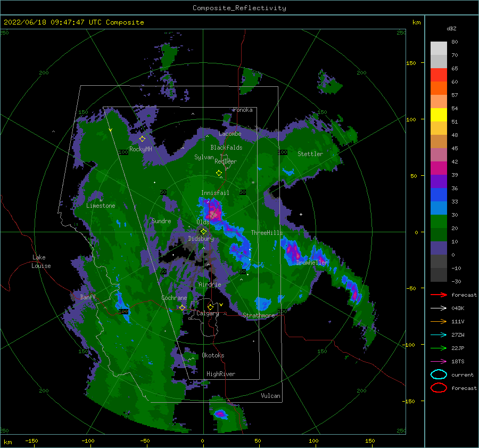Click the yellow diamond marker above Calgary
This screenshot has height=448, width=479.
(x=210, y=307)
